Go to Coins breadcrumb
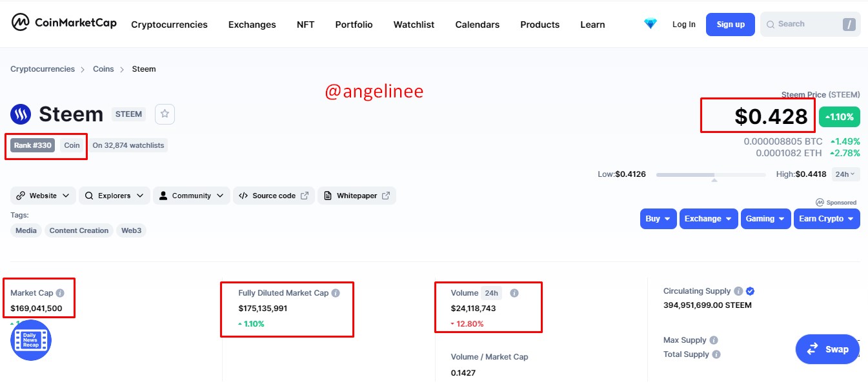 103,69
